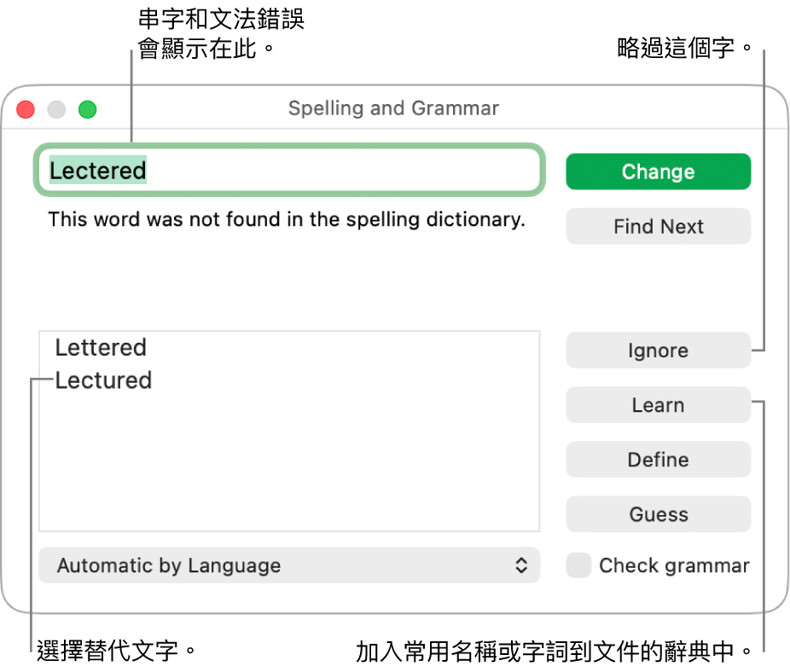Ignore the misspelled word

(658, 350)
